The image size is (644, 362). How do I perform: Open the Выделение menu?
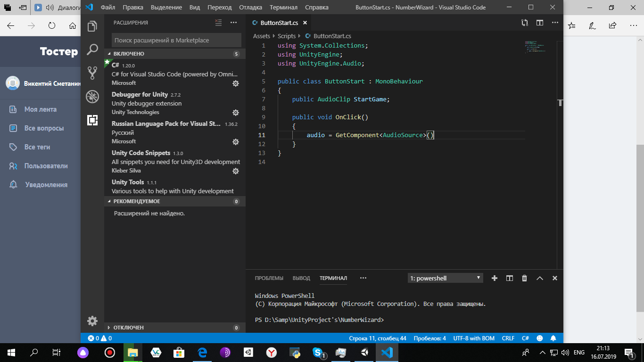(x=166, y=8)
